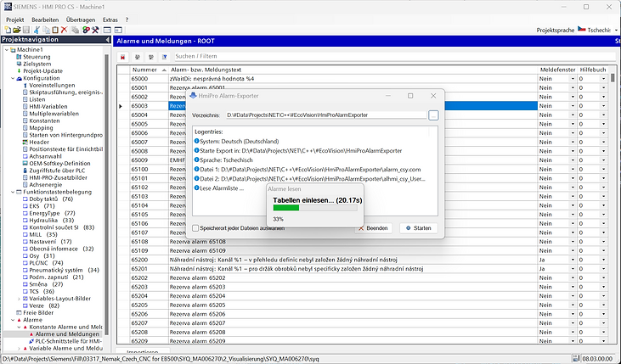Click the grayed Save diskette icon
Screen dimensions: 621x364
[26, 30]
